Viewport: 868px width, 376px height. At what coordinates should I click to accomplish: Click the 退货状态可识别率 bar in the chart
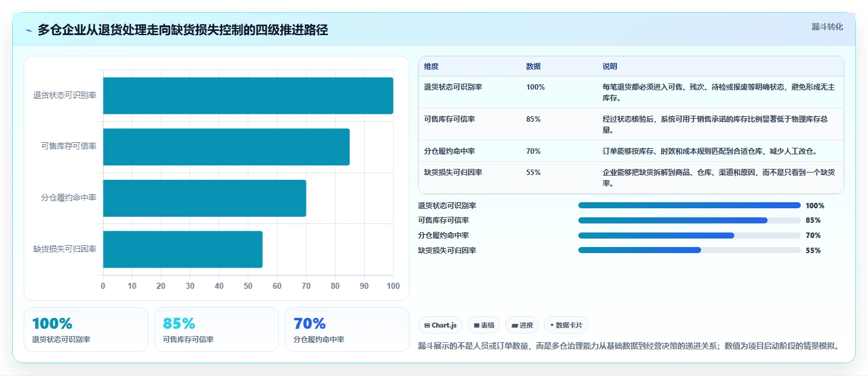[248, 96]
